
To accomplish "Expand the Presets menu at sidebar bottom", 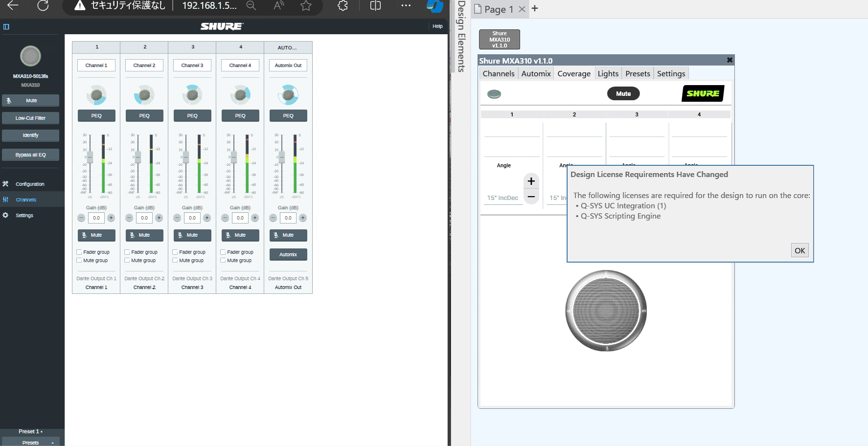I will tap(30, 442).
